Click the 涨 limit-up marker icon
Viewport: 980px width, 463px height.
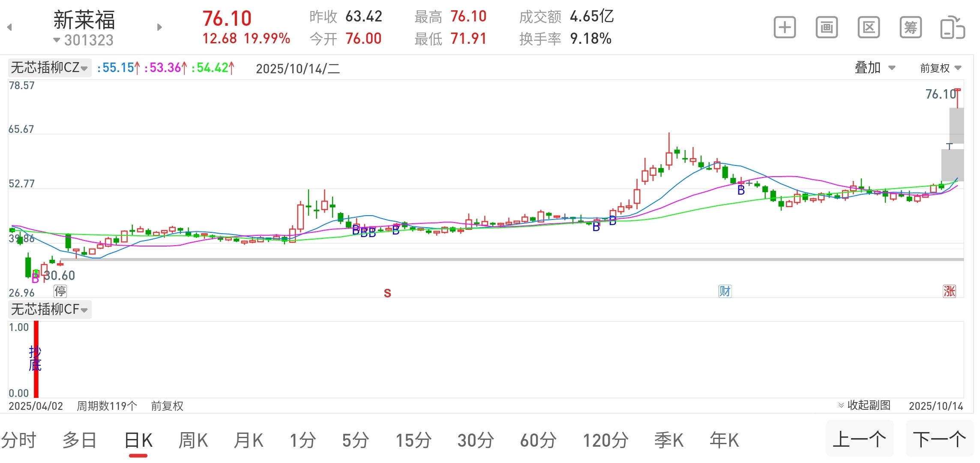point(949,291)
